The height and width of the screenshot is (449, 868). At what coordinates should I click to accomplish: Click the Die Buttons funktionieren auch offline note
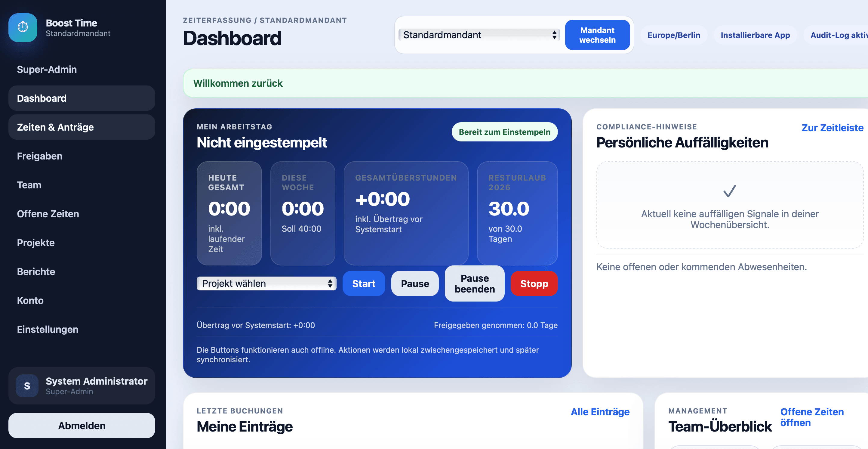pos(368,355)
